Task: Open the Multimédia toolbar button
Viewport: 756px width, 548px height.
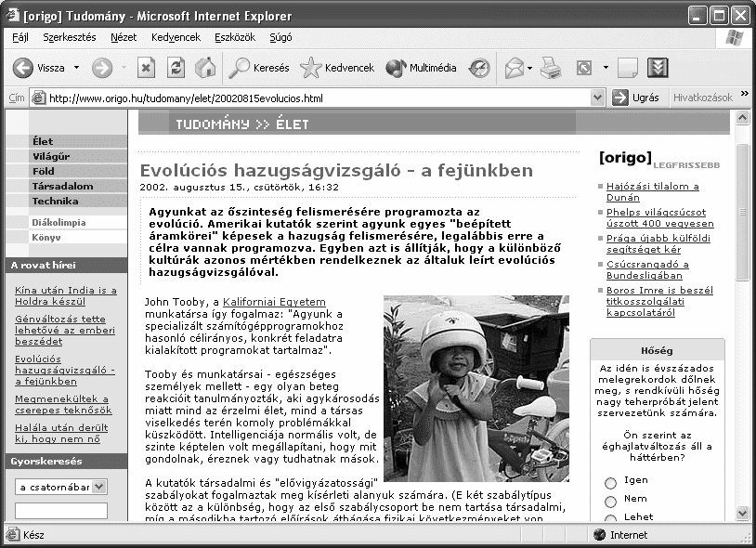Action: 421,68
